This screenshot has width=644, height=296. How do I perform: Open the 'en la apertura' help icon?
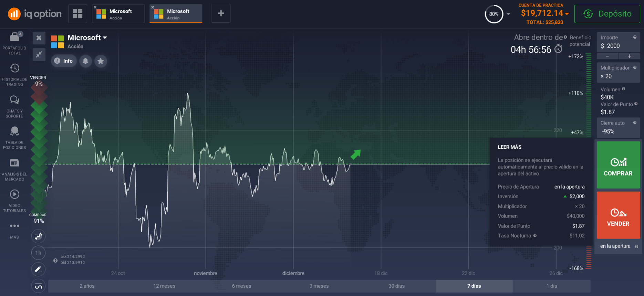pos(636,246)
